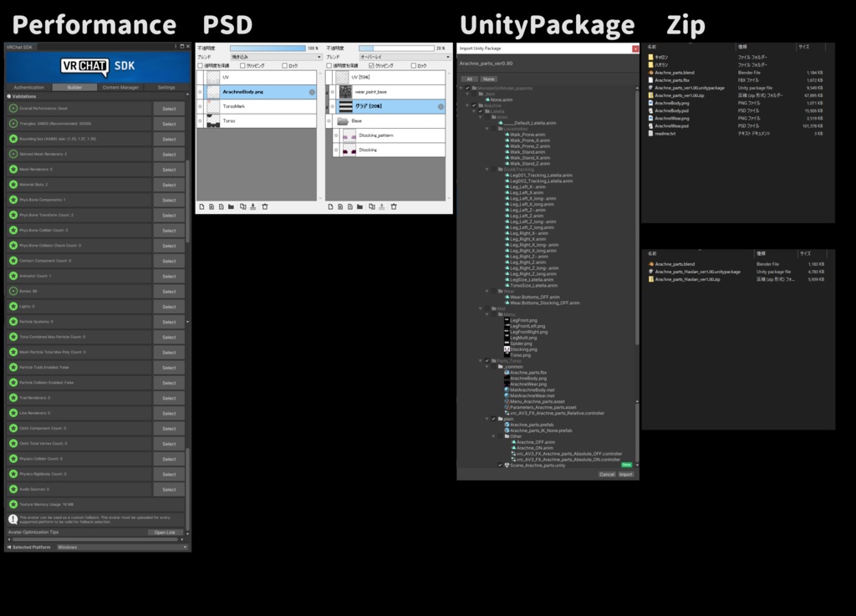Click None button in Import Unity Package
Screen dimensions: 856x616
pyautogui.click(x=488, y=79)
